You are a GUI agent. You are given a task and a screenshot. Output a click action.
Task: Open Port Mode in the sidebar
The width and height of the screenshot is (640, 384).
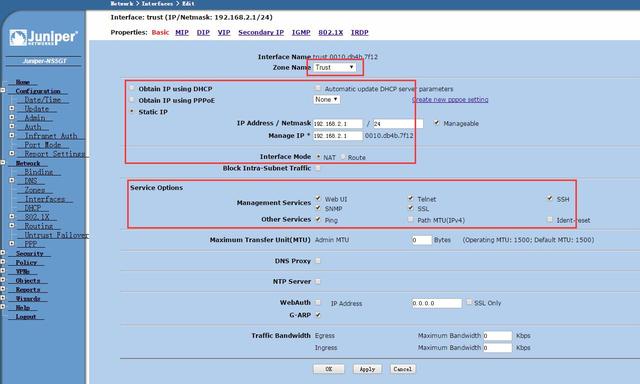point(43,145)
